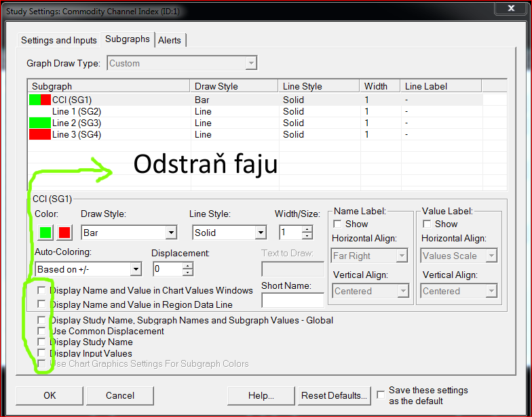Image resolution: width=532 pixels, height=417 pixels.
Task: Click green color swatch in Line 2 row
Action: 39,123
